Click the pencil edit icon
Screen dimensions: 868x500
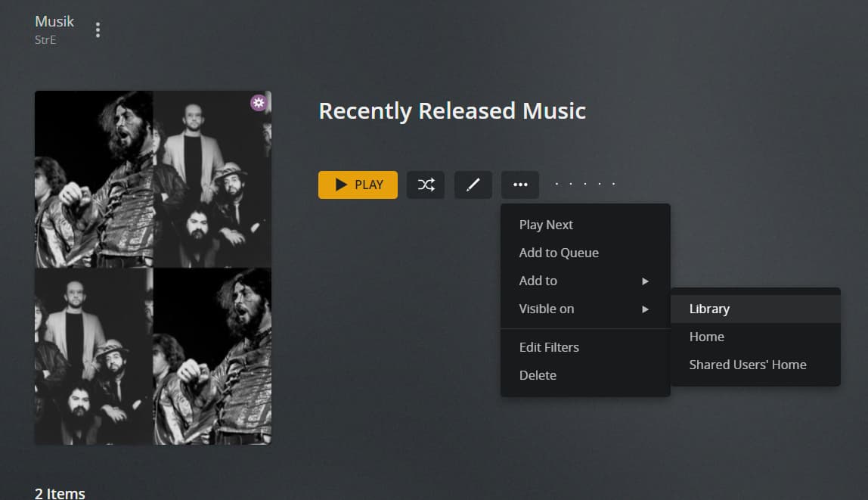[x=473, y=185]
